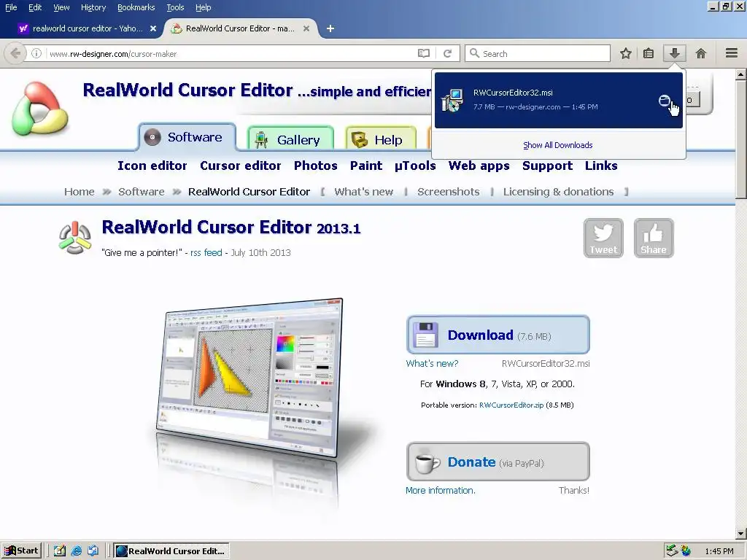Viewport: 747px width, 560px height.
Task: Open the Tools menu
Action: click(x=175, y=7)
